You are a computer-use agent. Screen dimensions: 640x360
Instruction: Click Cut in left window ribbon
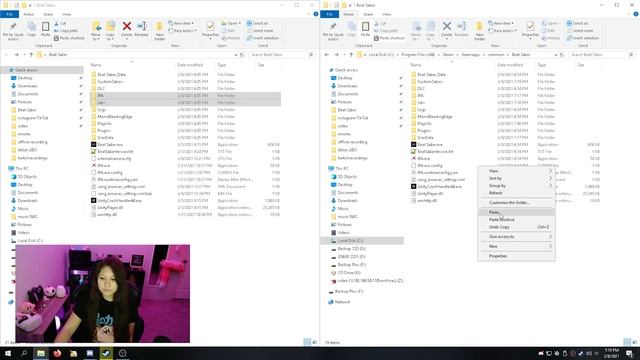(60, 24)
